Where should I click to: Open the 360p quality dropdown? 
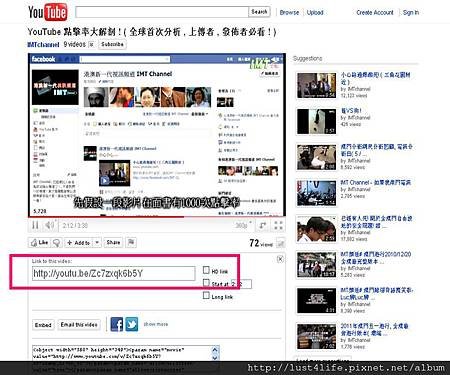point(244,226)
